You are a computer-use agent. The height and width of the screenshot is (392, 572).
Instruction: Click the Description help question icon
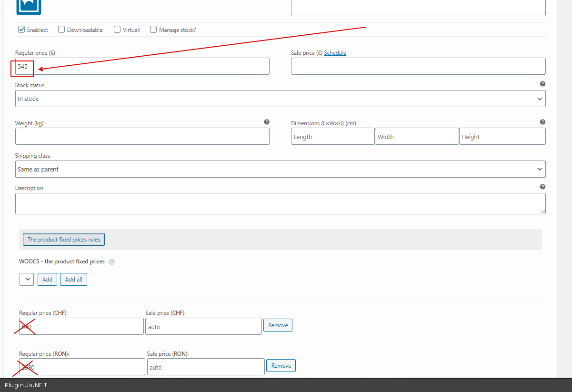542,187
